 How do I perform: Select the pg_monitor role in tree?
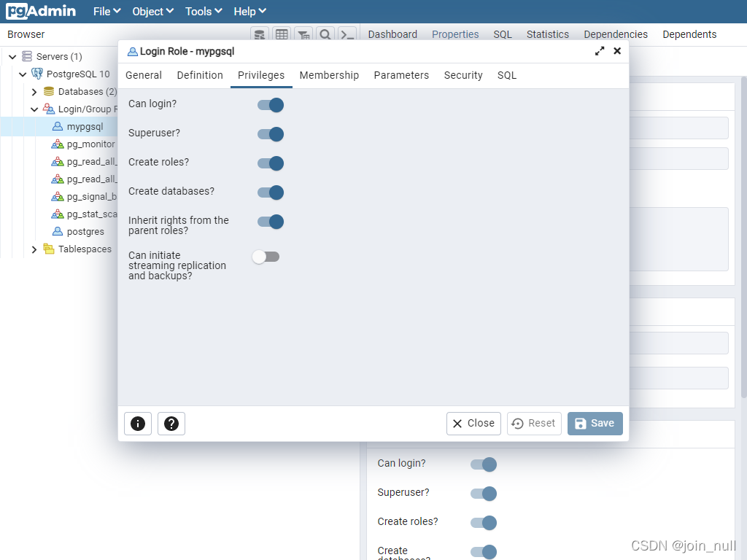(91, 144)
